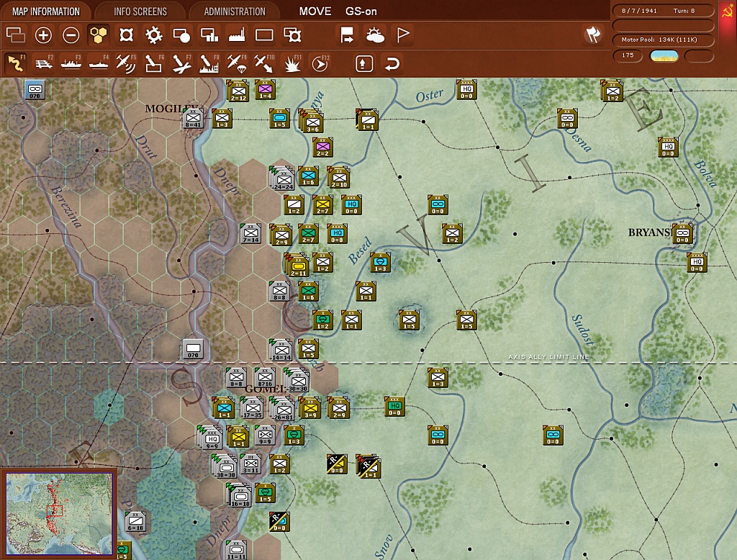
Task: Select Bomb airfield mode (F7)
Action: (x=181, y=63)
